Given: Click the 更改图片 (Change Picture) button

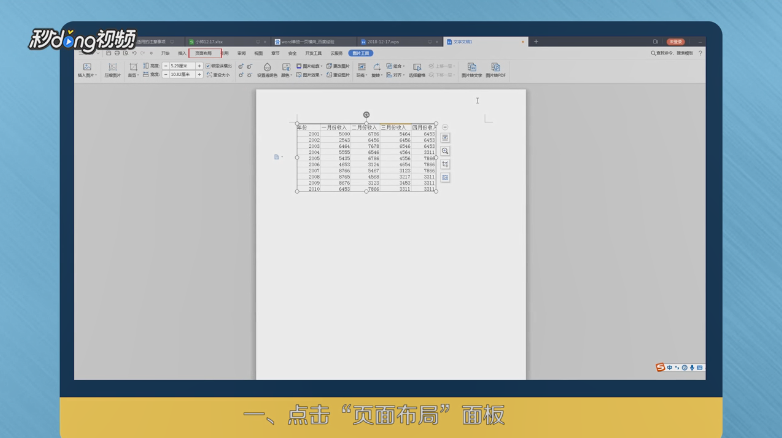Looking at the screenshot, I should (x=338, y=66).
